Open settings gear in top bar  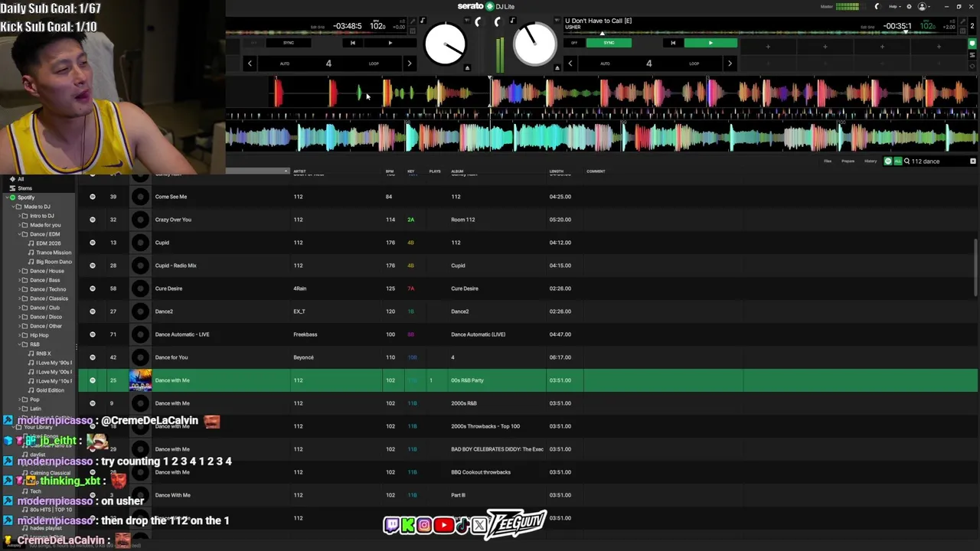click(x=908, y=6)
